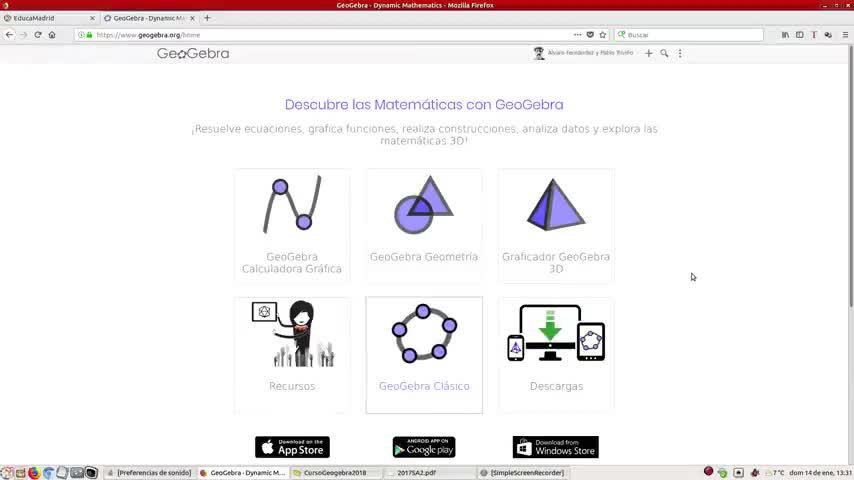Viewport: 854px width, 480px height.
Task: Open GeoGebra Geometría app card
Action: coord(424,226)
